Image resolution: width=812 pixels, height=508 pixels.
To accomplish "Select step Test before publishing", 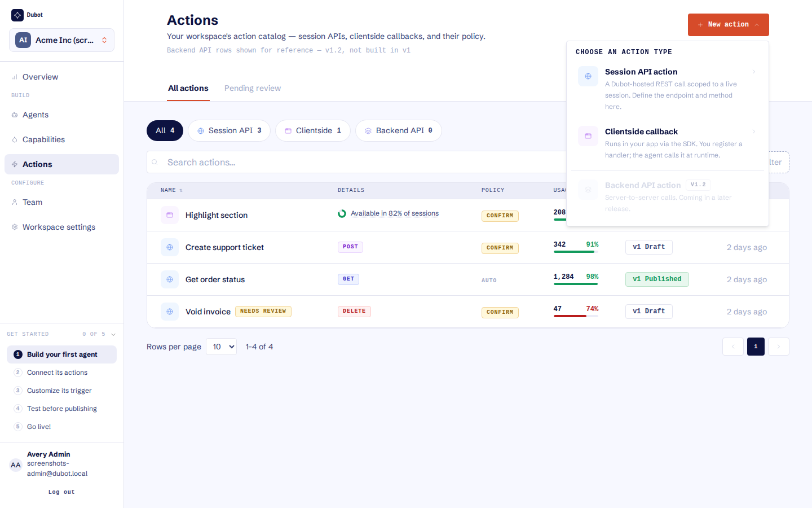I will (62, 409).
